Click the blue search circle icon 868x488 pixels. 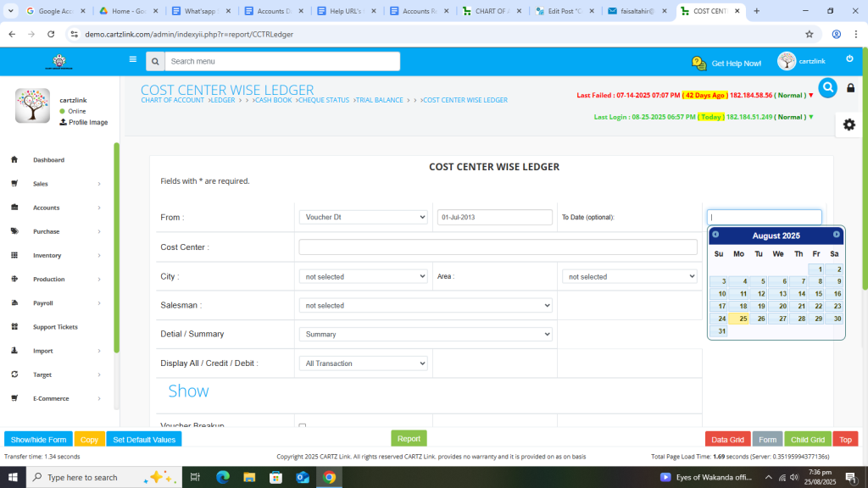coord(827,87)
